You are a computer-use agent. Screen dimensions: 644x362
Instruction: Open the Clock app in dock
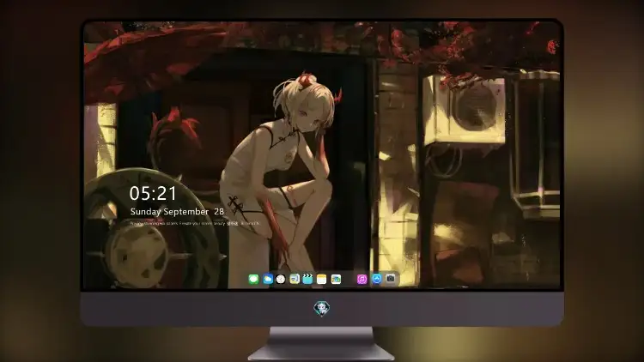tap(281, 279)
